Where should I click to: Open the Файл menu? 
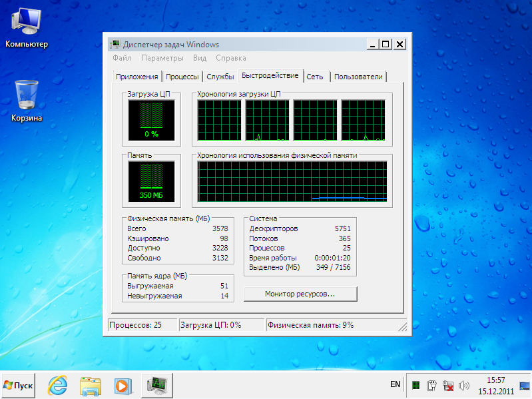pos(122,58)
